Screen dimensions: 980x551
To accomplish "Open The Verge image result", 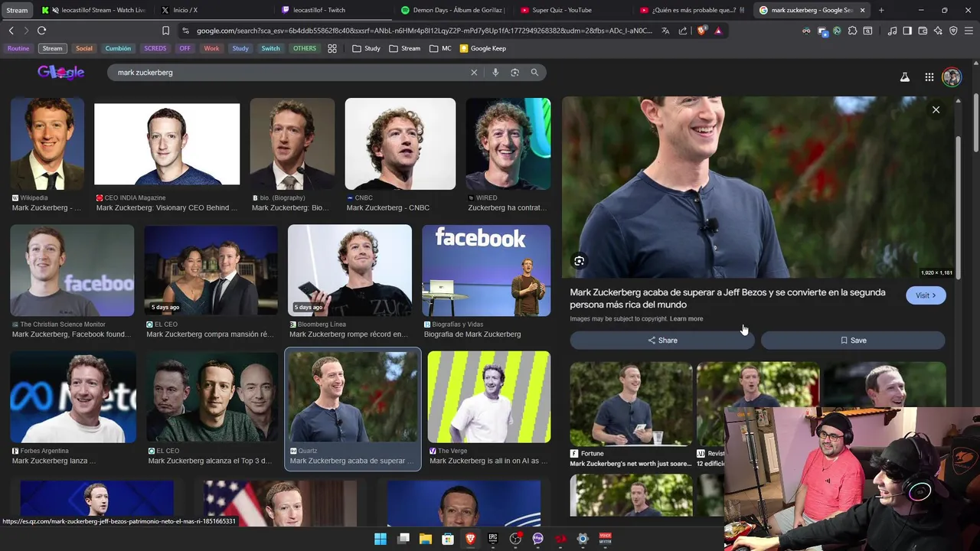I will [x=488, y=396].
